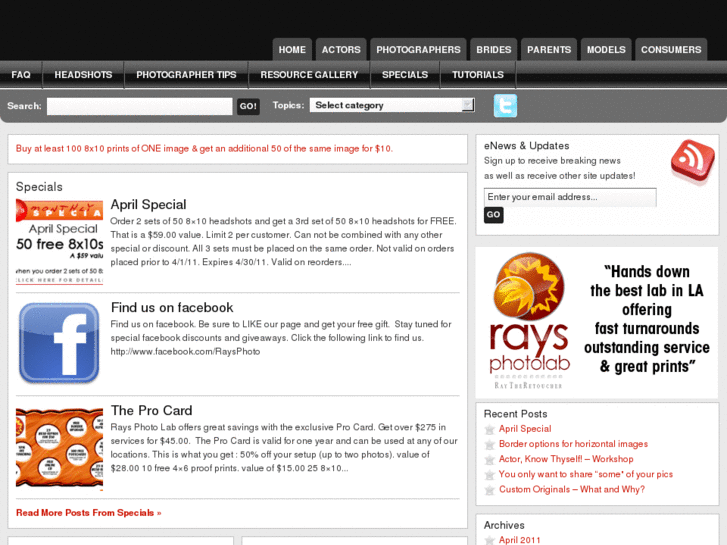Switch to the PHOTOGRAPHERS tab
The image size is (727, 545).
point(418,50)
